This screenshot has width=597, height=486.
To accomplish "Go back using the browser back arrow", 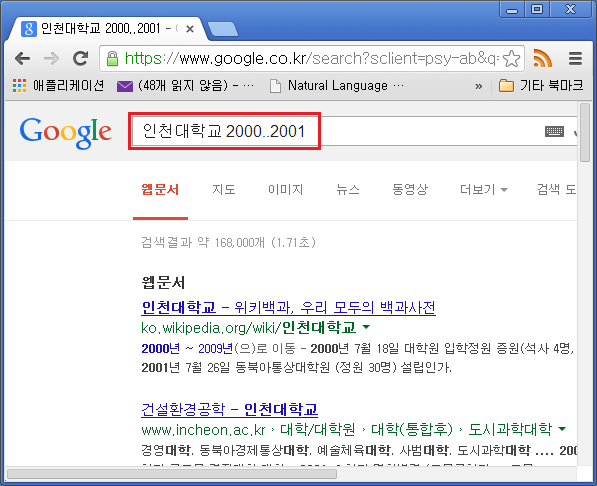I will point(22,58).
